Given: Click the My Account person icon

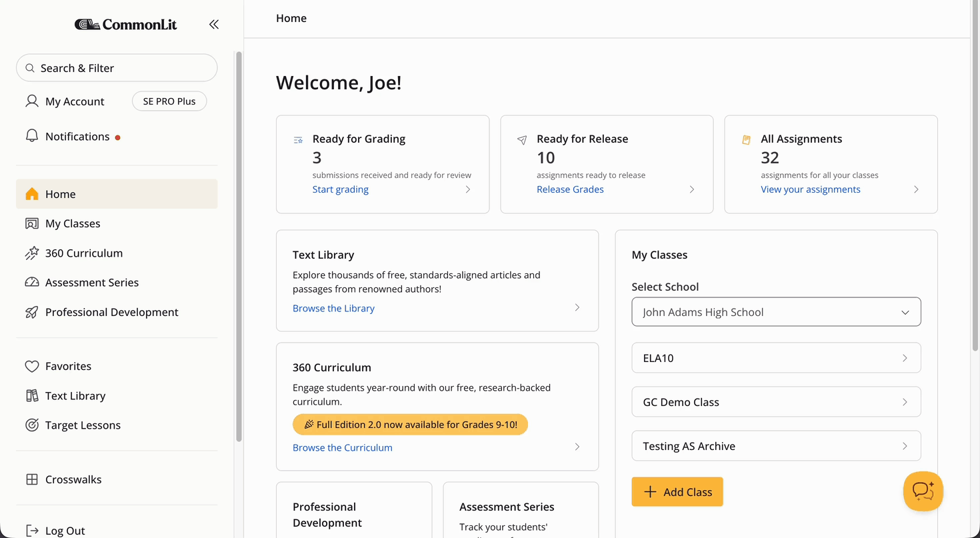Looking at the screenshot, I should click(32, 101).
